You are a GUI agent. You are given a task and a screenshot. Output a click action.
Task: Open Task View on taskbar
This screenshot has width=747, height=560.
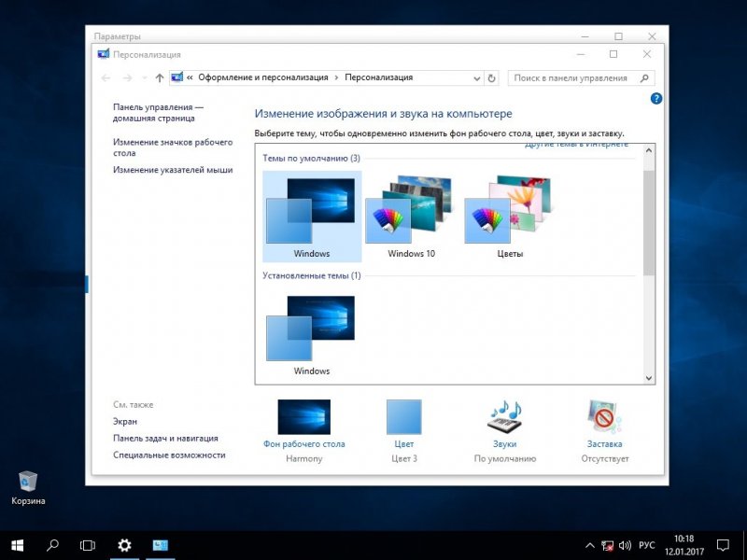[x=88, y=545]
